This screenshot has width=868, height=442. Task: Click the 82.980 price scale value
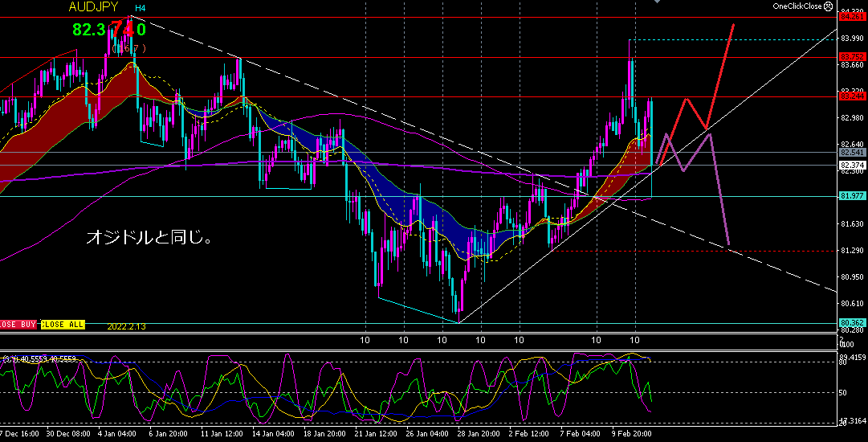(x=852, y=118)
